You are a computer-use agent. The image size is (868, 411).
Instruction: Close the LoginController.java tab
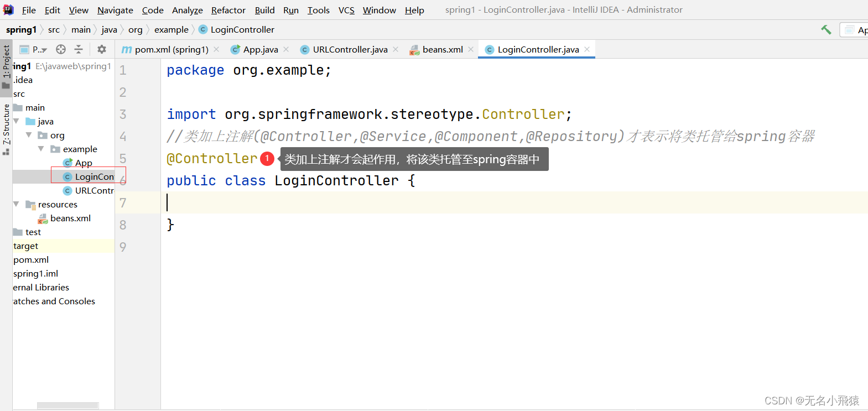(587, 49)
